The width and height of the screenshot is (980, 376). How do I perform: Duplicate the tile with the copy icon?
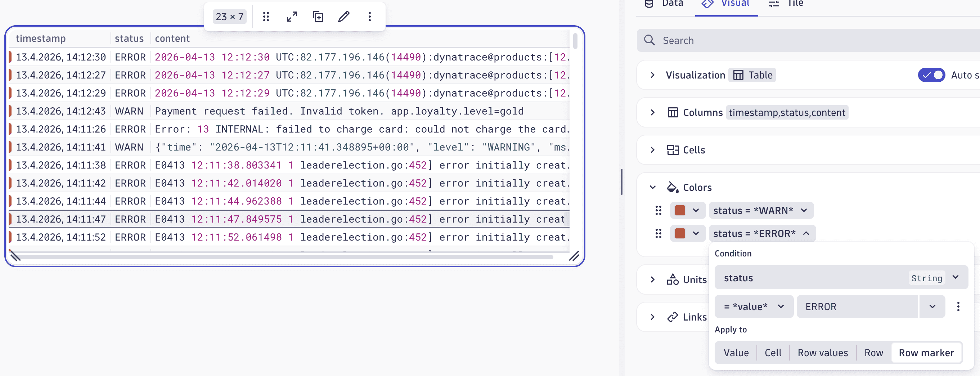coord(318,16)
